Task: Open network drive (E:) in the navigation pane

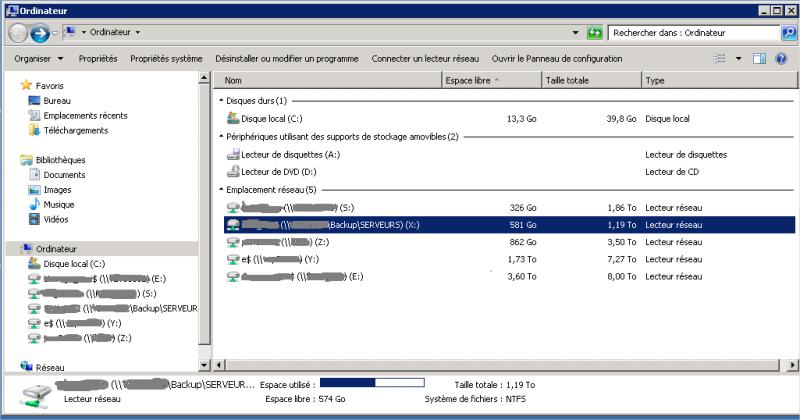Action: pyautogui.click(x=104, y=279)
